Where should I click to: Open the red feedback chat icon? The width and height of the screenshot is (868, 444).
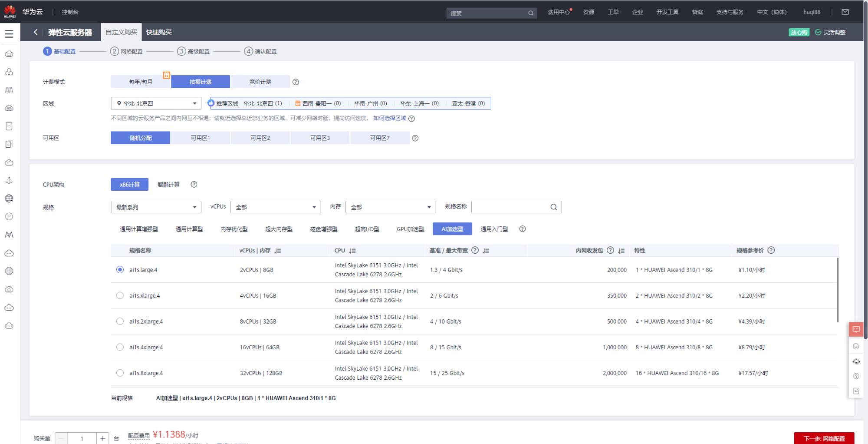click(x=856, y=329)
